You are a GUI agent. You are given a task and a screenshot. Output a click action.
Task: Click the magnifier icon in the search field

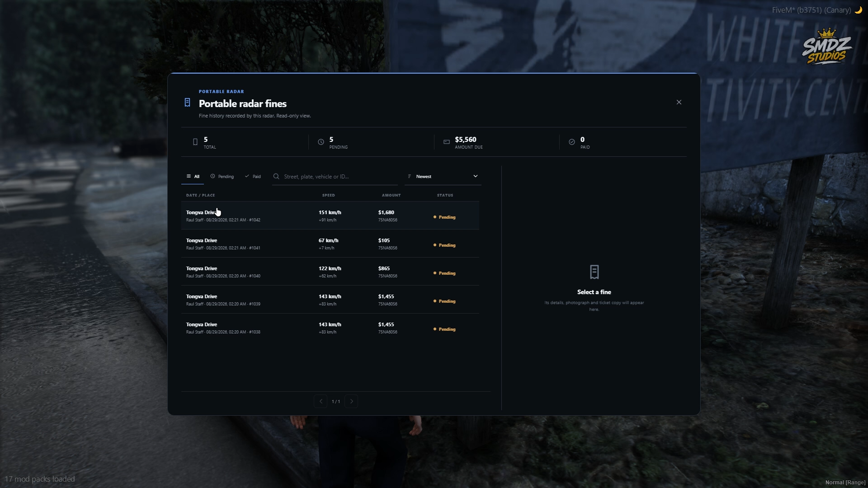click(276, 176)
